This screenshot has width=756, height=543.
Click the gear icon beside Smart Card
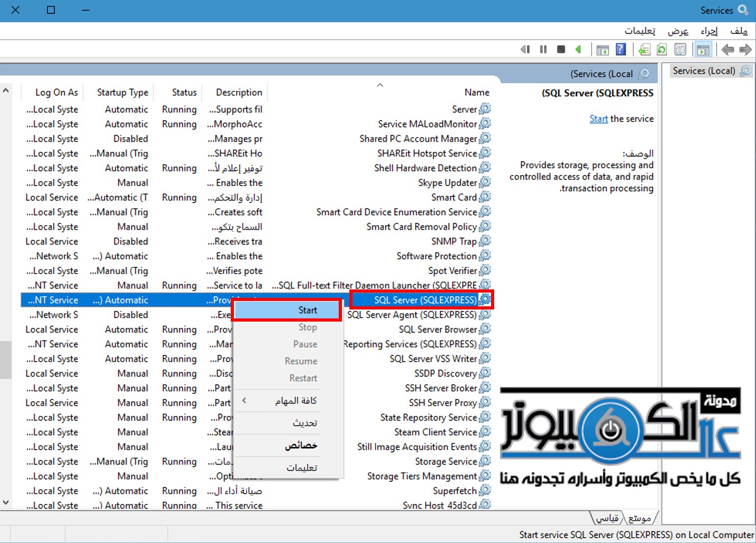pos(485,197)
